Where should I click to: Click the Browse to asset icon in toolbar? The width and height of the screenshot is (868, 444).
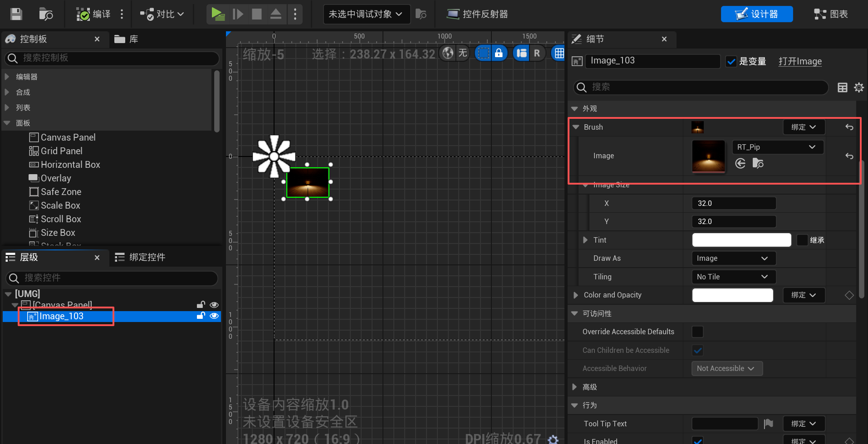point(46,14)
